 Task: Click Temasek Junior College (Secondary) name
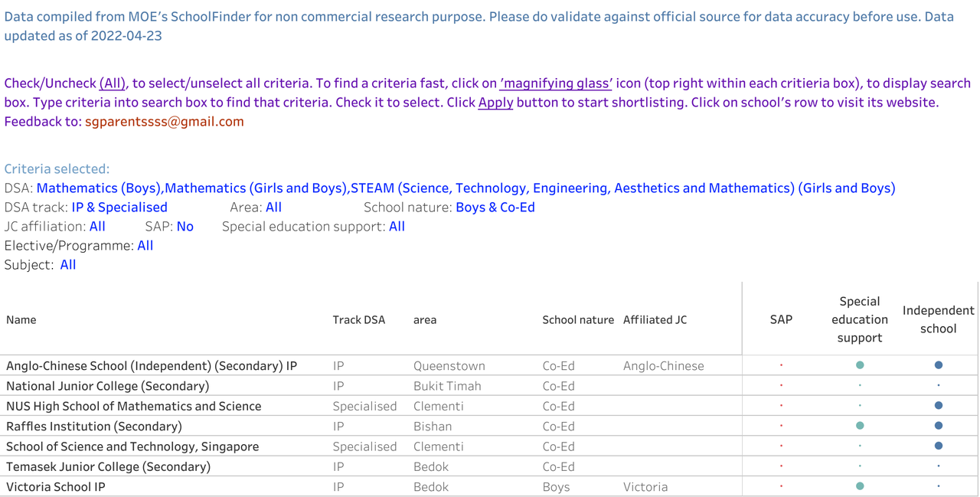[108, 466]
